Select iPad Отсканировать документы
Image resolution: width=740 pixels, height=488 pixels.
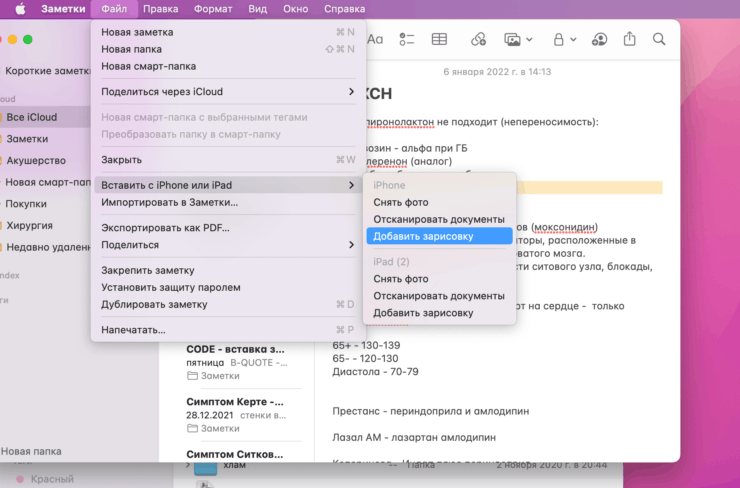[439, 295]
